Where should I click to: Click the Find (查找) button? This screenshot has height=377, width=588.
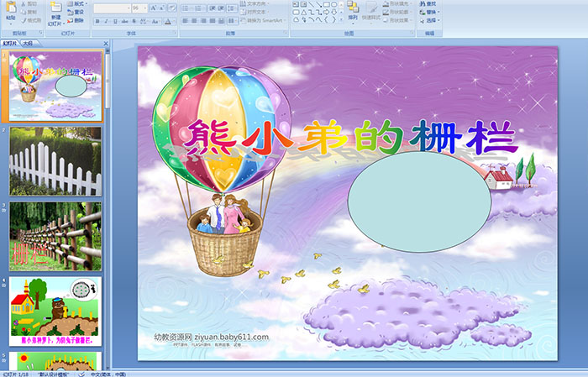pyautogui.click(x=428, y=3)
